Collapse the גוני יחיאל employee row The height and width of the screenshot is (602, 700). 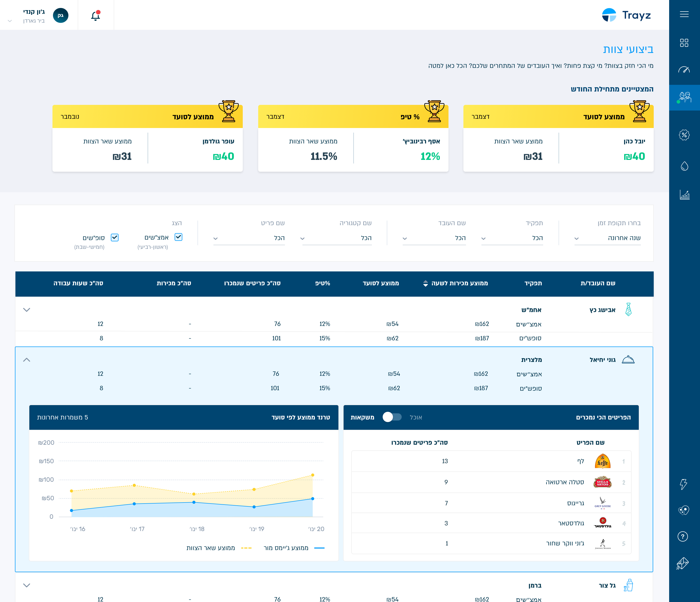[x=27, y=360]
